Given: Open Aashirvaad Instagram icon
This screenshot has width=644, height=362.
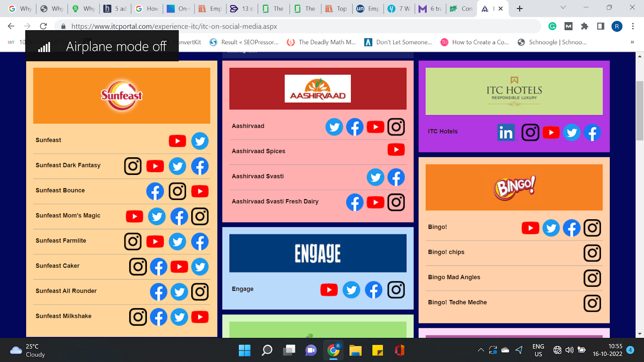Looking at the screenshot, I should [x=396, y=127].
